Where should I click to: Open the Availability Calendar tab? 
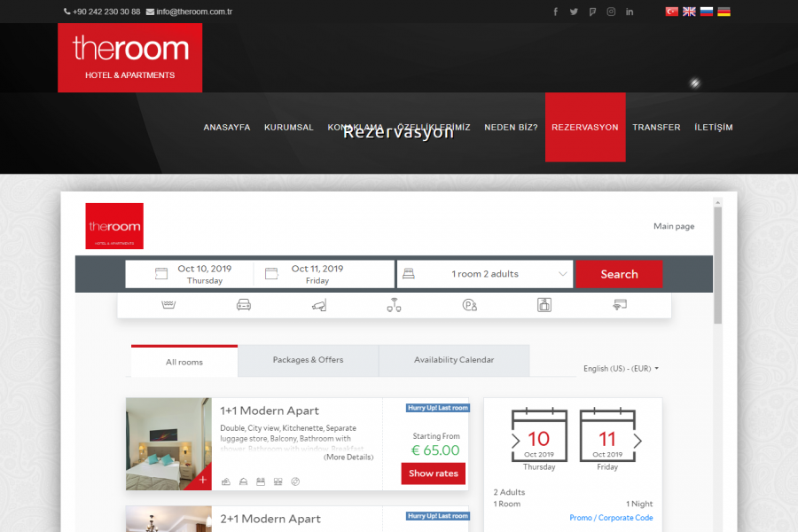(454, 360)
